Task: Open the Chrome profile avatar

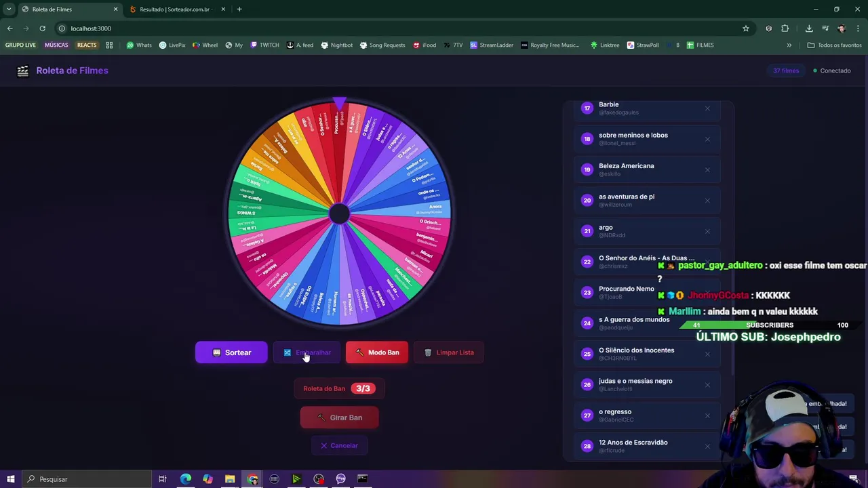Action: click(x=842, y=28)
